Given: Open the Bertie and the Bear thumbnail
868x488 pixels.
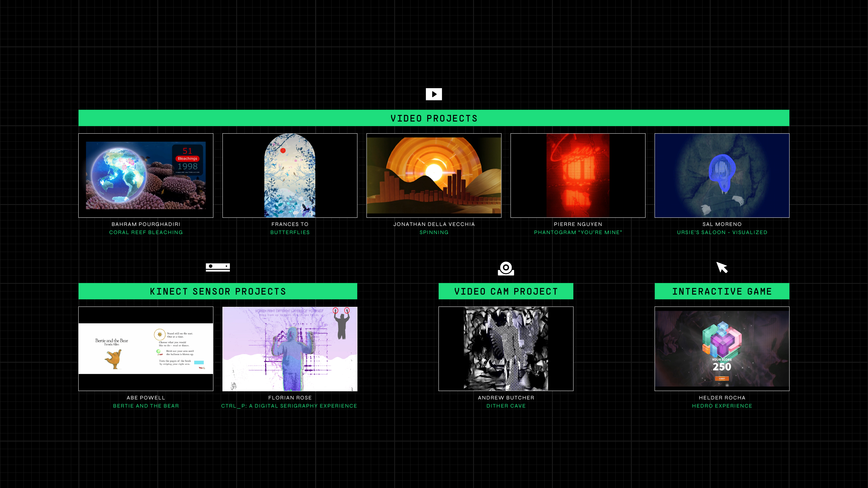Looking at the screenshot, I should 146,349.
